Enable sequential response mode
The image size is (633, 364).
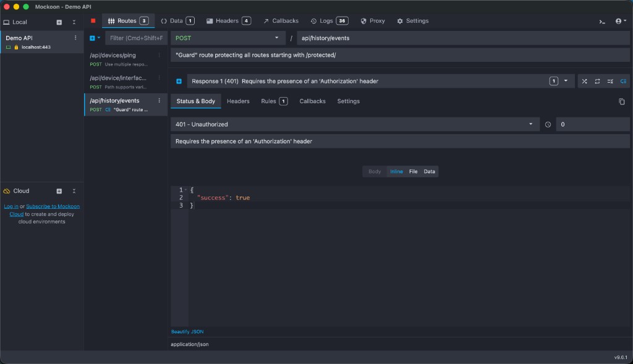pyautogui.click(x=597, y=81)
